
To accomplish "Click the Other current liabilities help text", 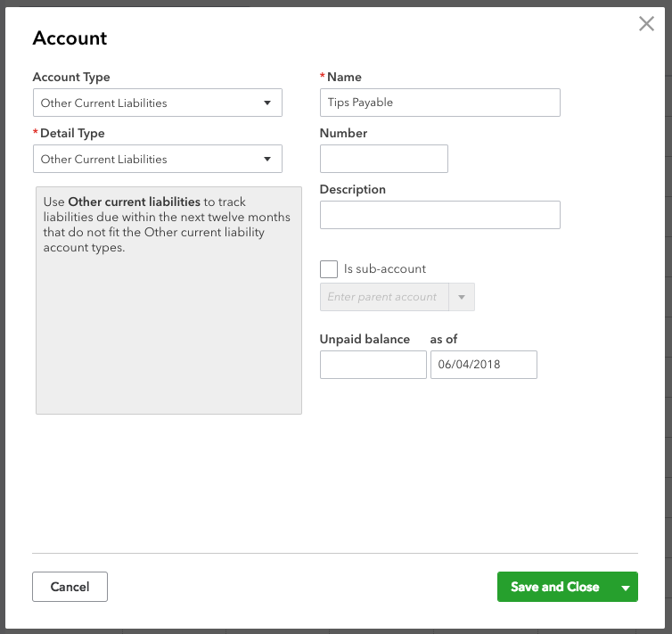I will [168, 226].
